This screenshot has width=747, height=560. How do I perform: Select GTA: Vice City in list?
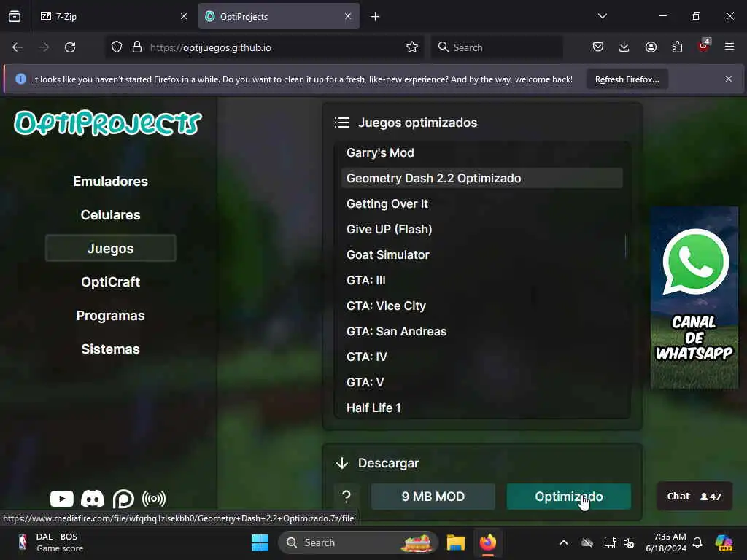(481, 306)
